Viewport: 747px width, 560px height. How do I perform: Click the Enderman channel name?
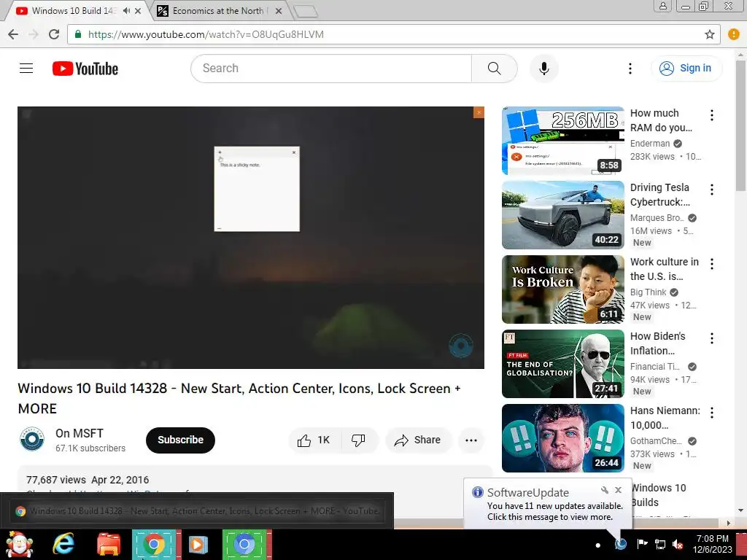pos(650,144)
